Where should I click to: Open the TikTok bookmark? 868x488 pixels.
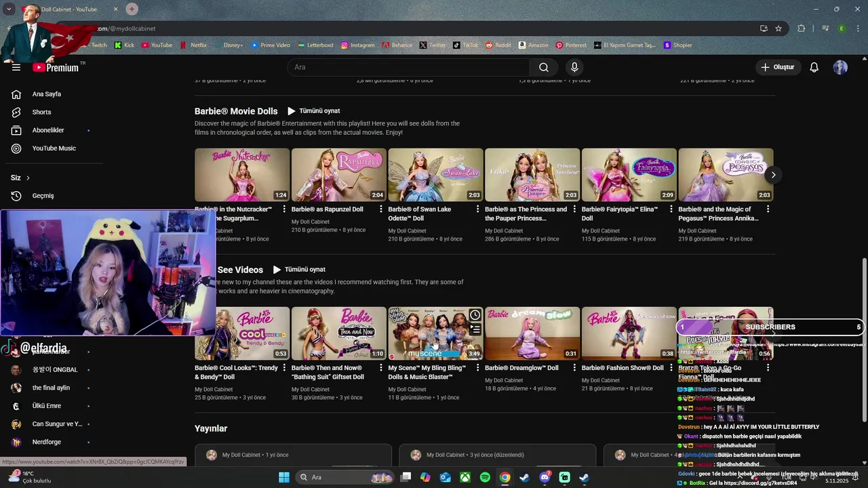click(x=465, y=45)
